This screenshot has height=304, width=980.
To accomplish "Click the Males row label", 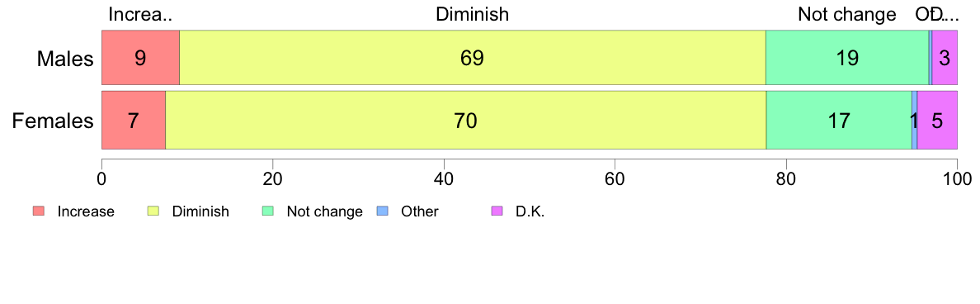I will point(65,59).
